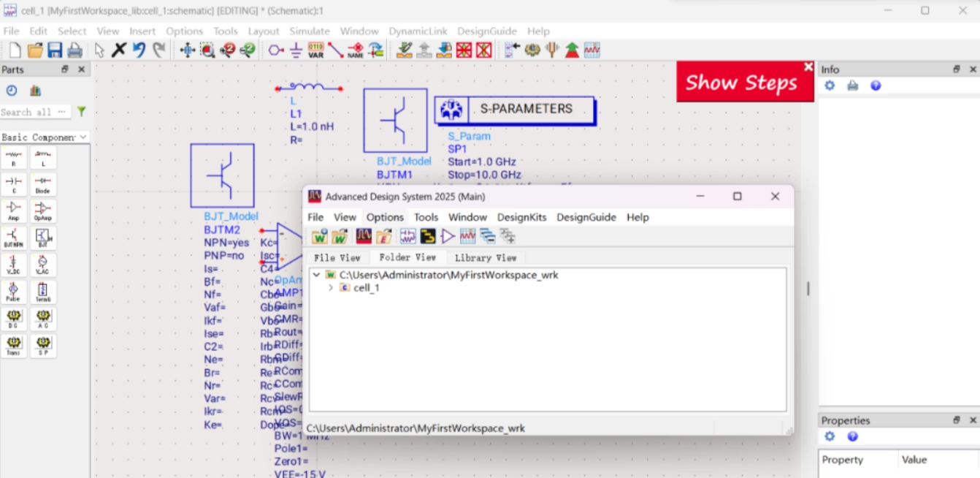Click the green filter funnel in Parts panel

(82, 112)
